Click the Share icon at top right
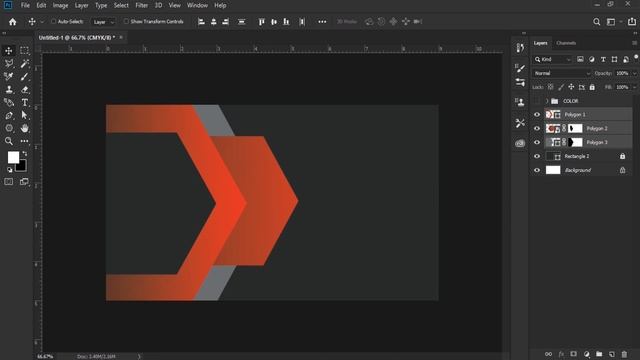The image size is (640, 360). click(632, 22)
